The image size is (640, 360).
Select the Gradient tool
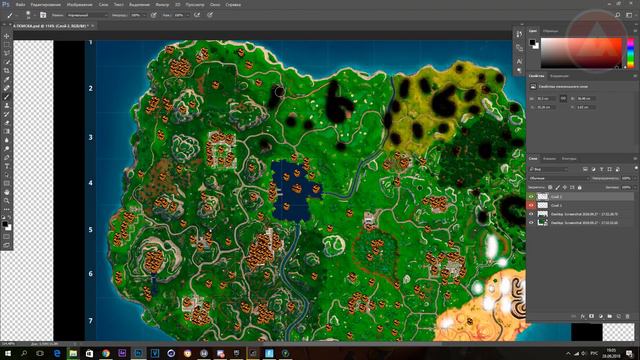7,131
